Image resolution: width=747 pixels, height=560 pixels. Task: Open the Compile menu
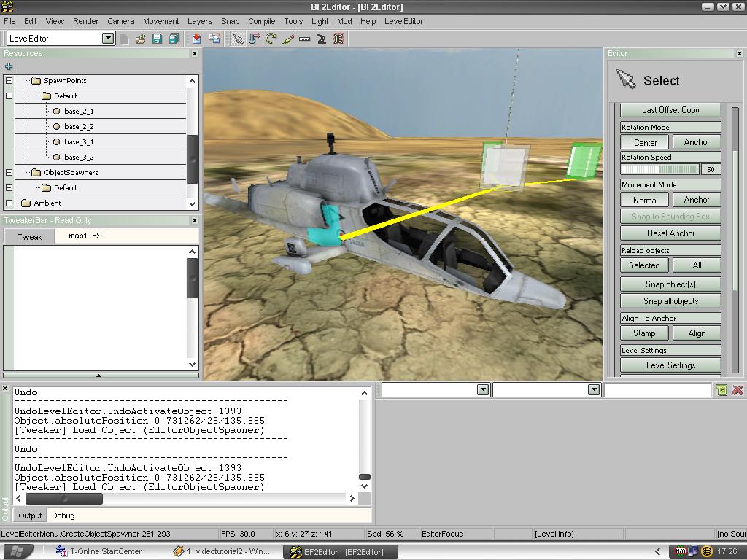point(261,21)
